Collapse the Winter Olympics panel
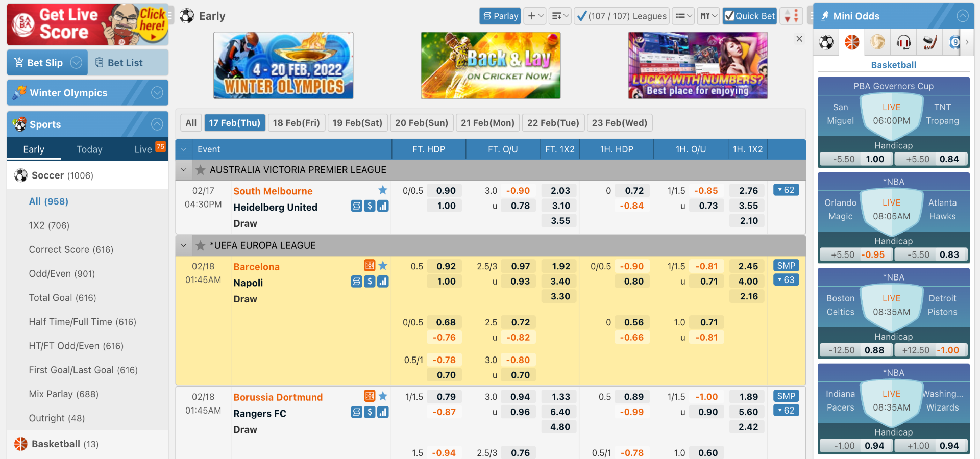 157,93
